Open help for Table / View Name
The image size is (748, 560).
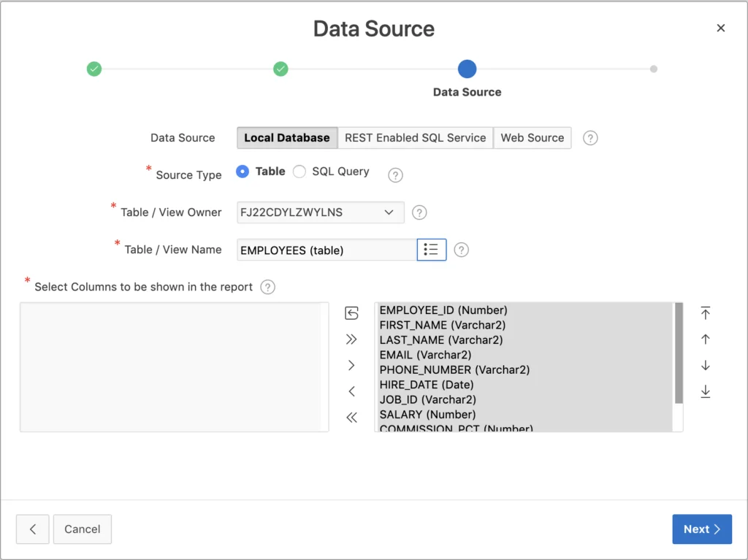pos(461,250)
